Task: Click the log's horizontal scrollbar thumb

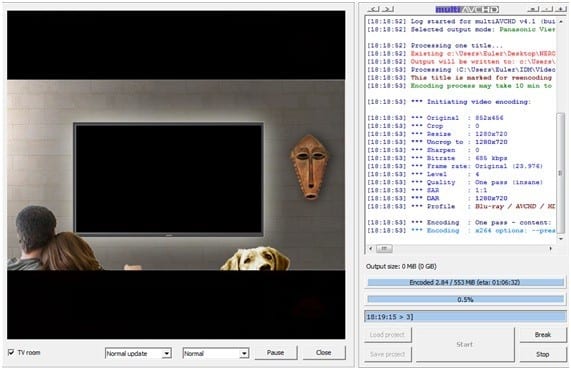Action: click(384, 248)
